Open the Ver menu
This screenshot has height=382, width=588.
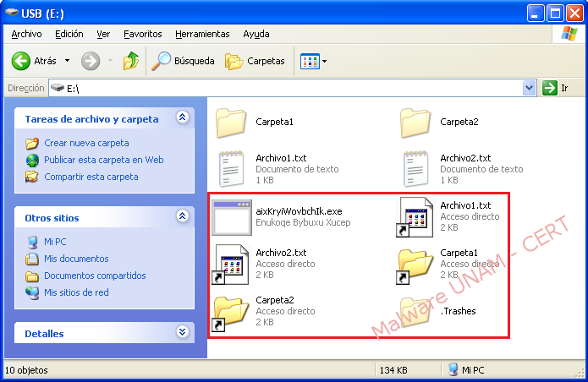[103, 34]
